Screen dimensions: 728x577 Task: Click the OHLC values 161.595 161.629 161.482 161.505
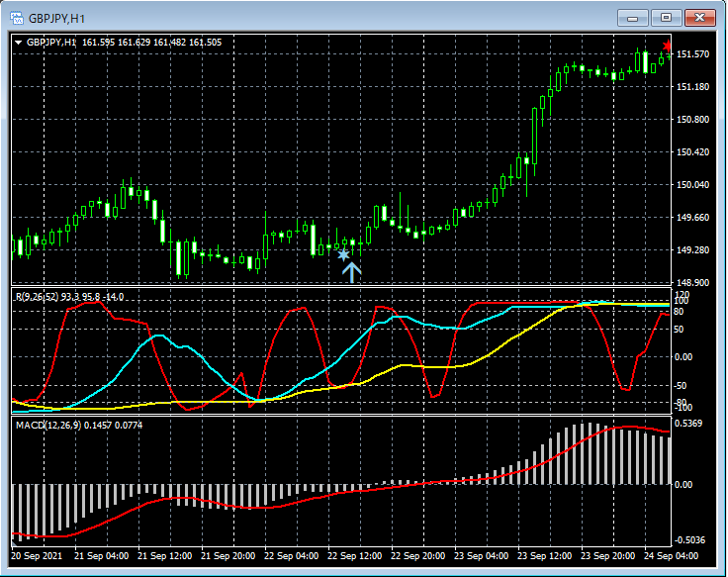(151, 43)
